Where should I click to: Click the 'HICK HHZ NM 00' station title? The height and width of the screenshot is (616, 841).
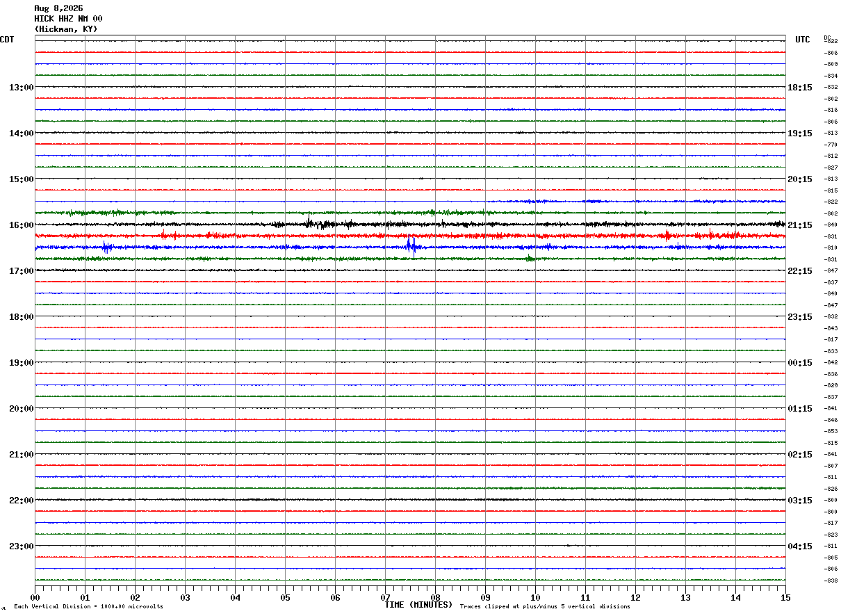pyautogui.click(x=68, y=19)
